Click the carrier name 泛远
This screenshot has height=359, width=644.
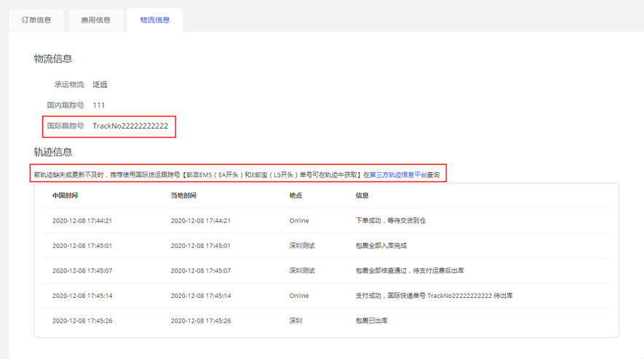[100, 85]
